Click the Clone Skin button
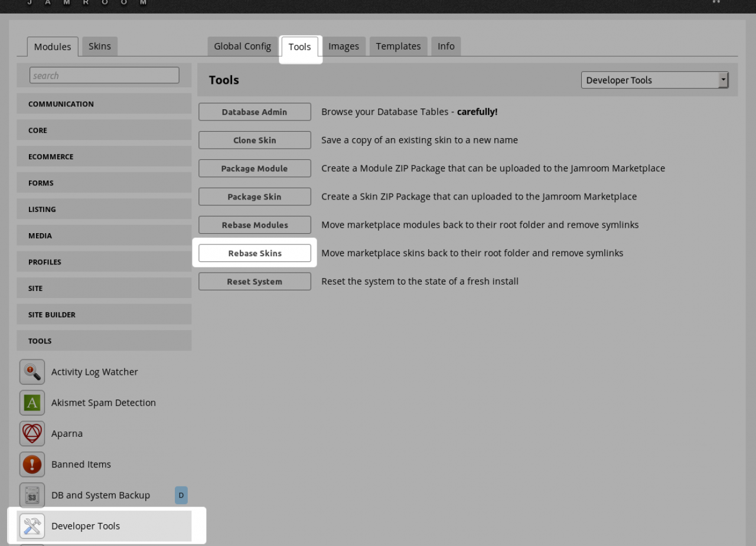 click(255, 140)
